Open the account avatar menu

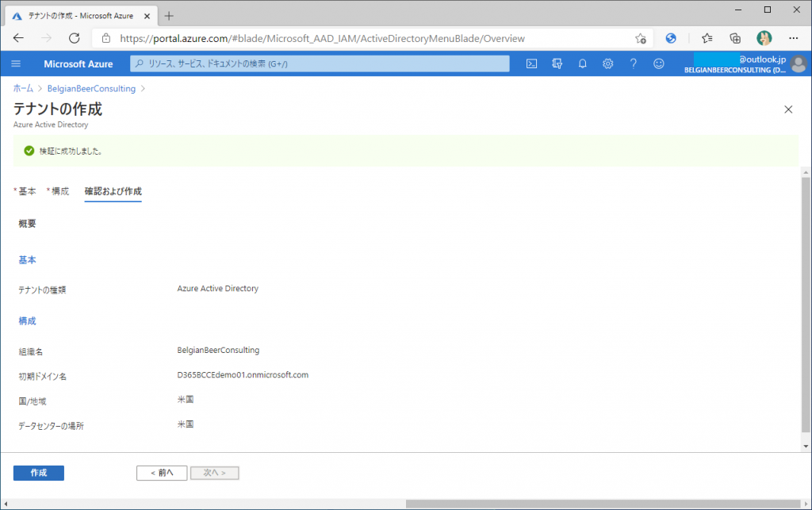tap(799, 63)
